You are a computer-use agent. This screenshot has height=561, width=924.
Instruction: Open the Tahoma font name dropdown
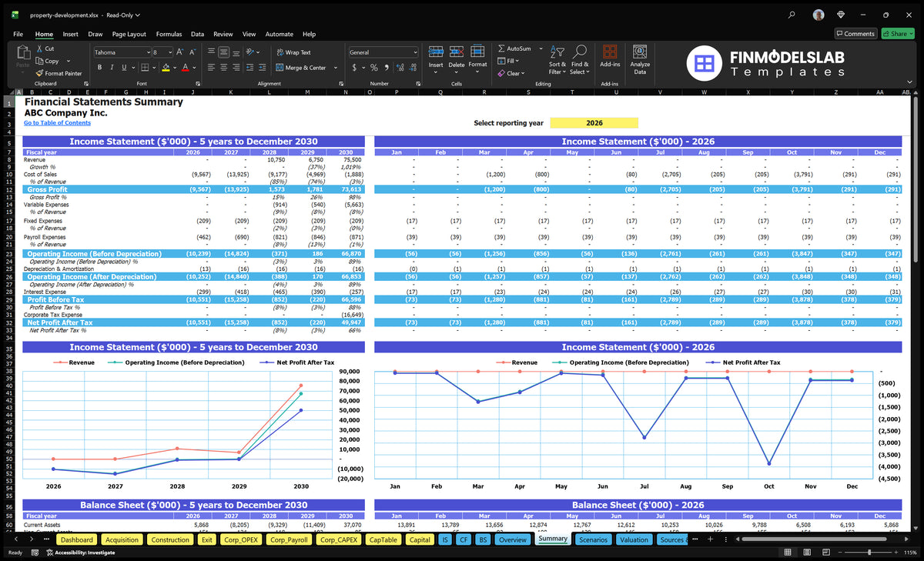click(x=147, y=52)
